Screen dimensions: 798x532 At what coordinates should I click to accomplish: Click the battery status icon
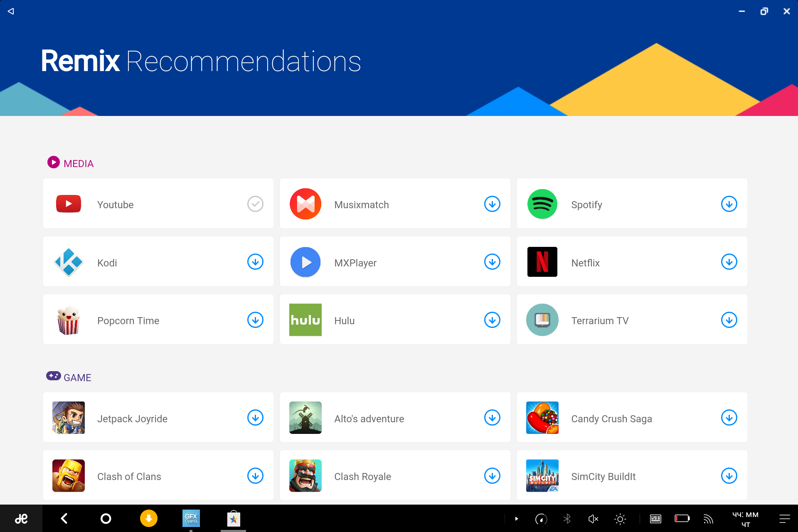click(x=682, y=518)
